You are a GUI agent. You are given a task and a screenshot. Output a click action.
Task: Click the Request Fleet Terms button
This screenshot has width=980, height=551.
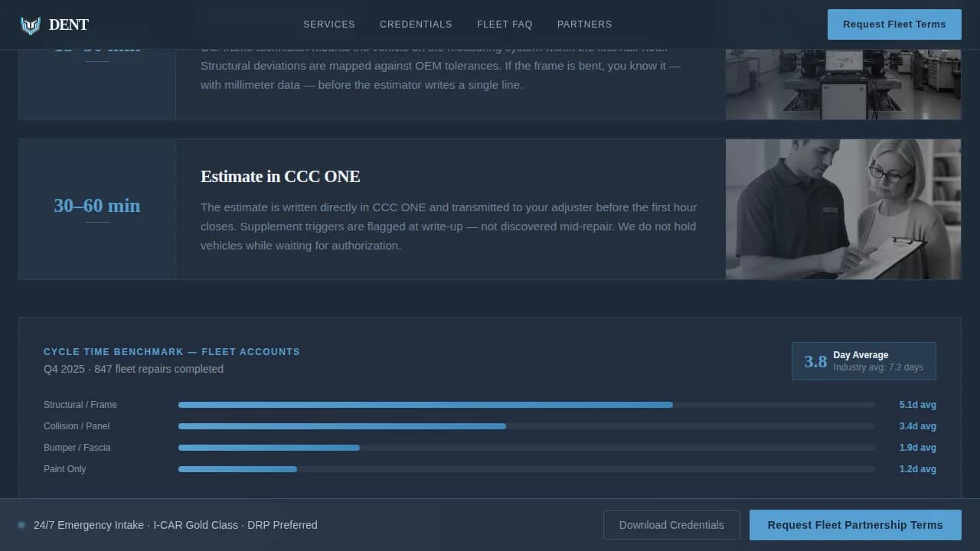894,24
